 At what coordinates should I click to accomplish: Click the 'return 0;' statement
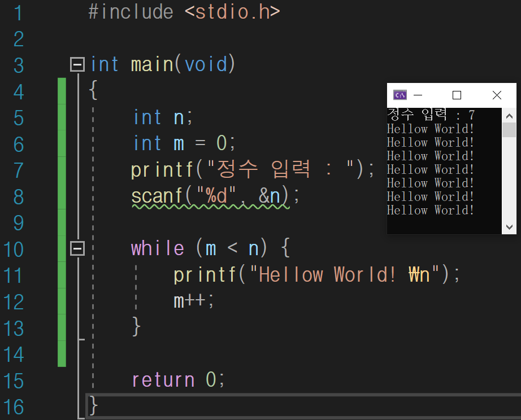click(x=179, y=379)
